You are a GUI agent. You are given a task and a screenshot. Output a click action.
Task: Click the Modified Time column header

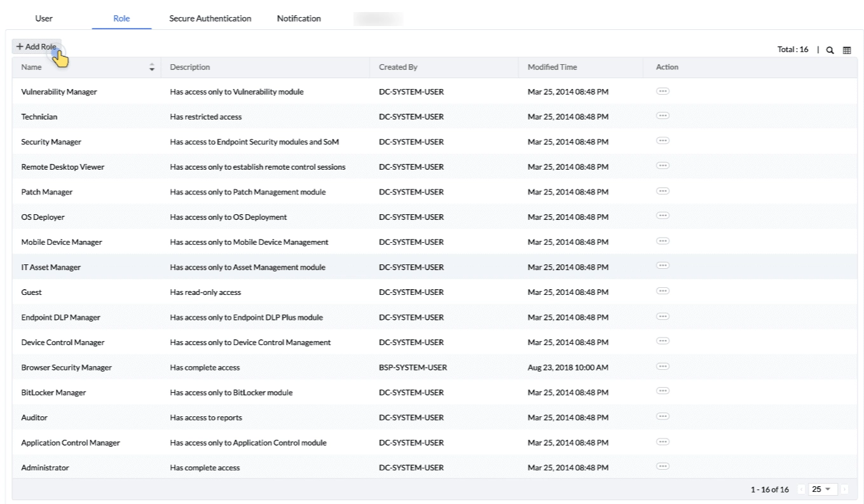(552, 67)
